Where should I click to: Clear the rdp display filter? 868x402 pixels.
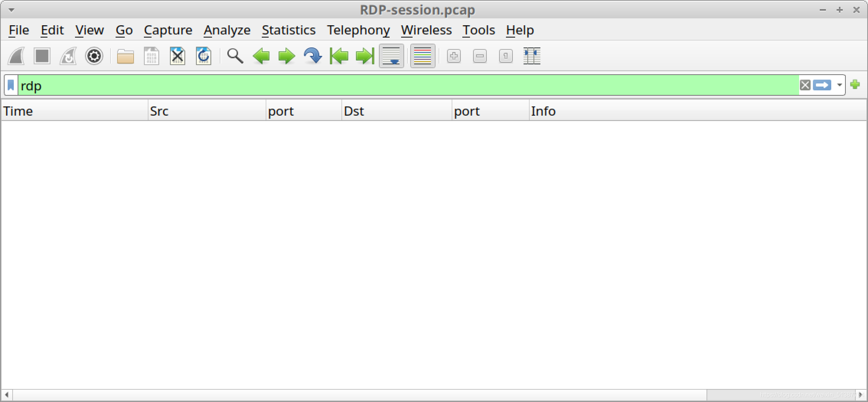[x=805, y=85]
